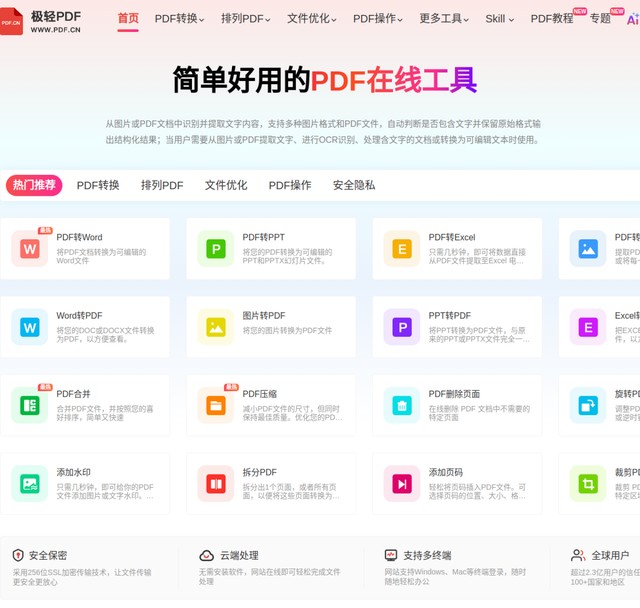The height and width of the screenshot is (608, 640).
Task: Expand the Skill dropdown menu
Action: [x=500, y=19]
